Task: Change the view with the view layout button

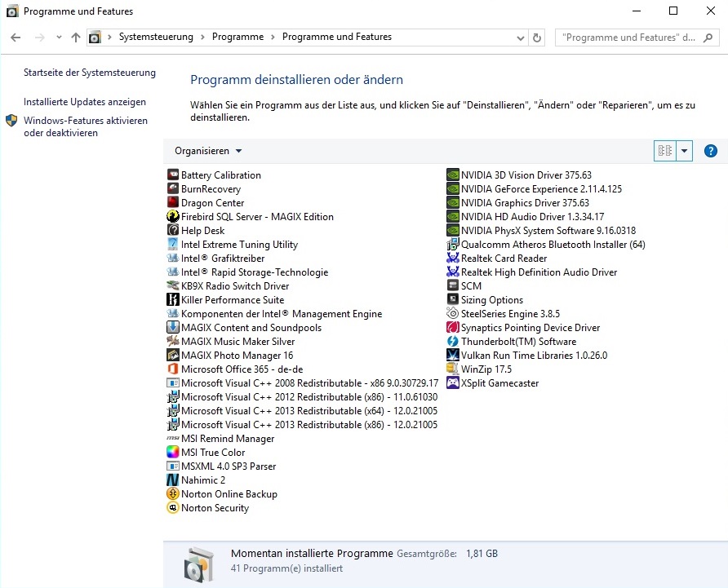Action: coord(665,151)
